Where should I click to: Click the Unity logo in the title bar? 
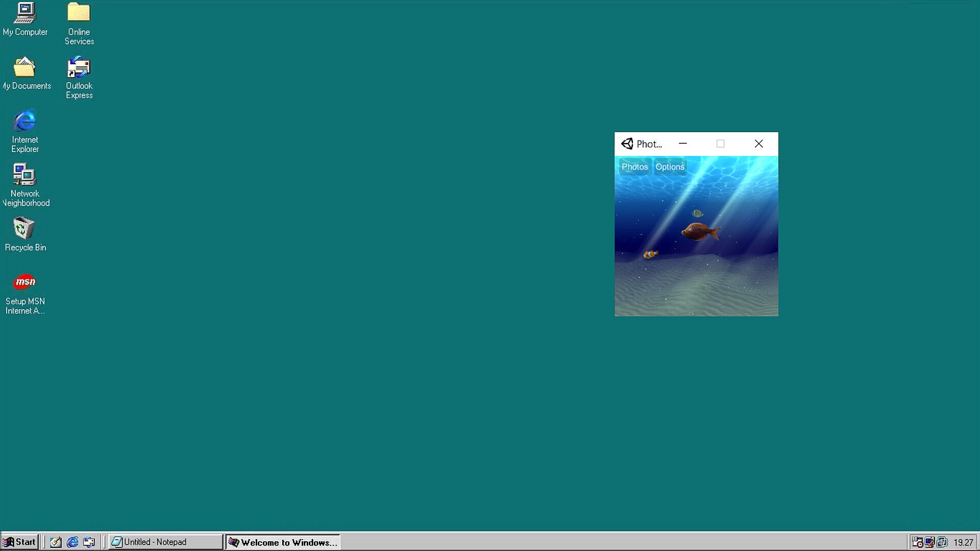tap(627, 144)
